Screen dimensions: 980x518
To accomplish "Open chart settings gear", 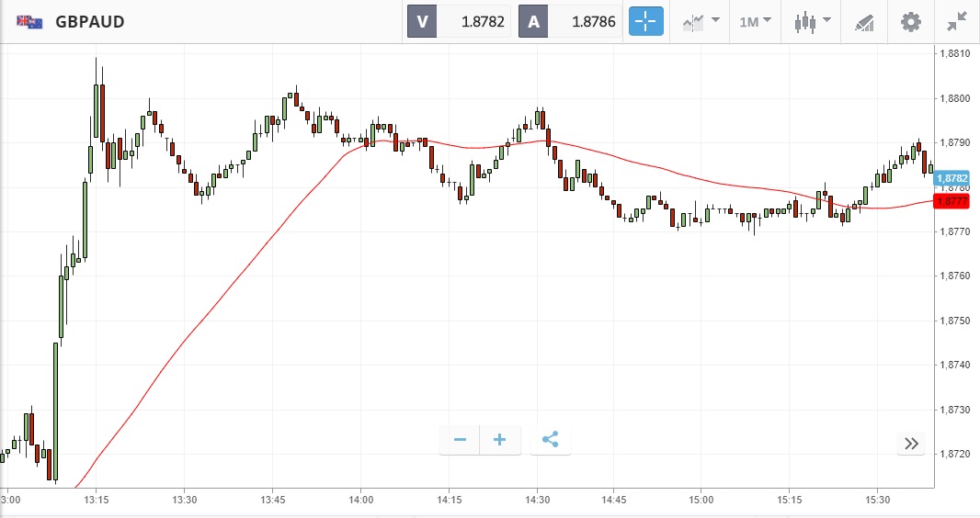I will pos(910,21).
